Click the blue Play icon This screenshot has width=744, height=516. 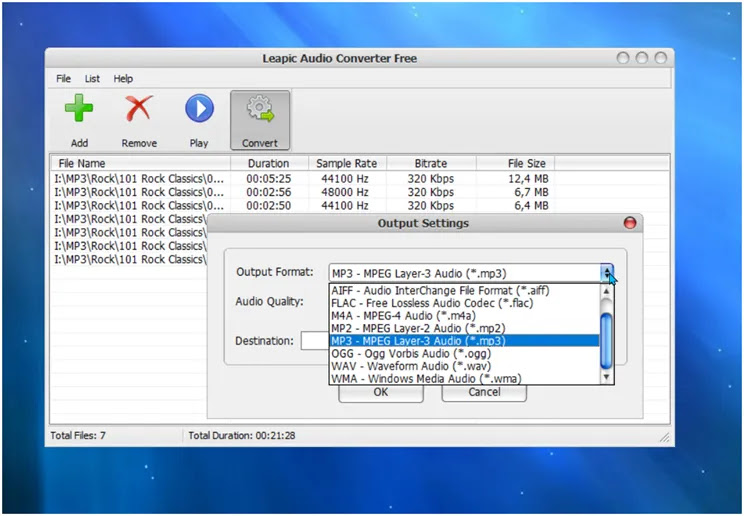pos(199,108)
